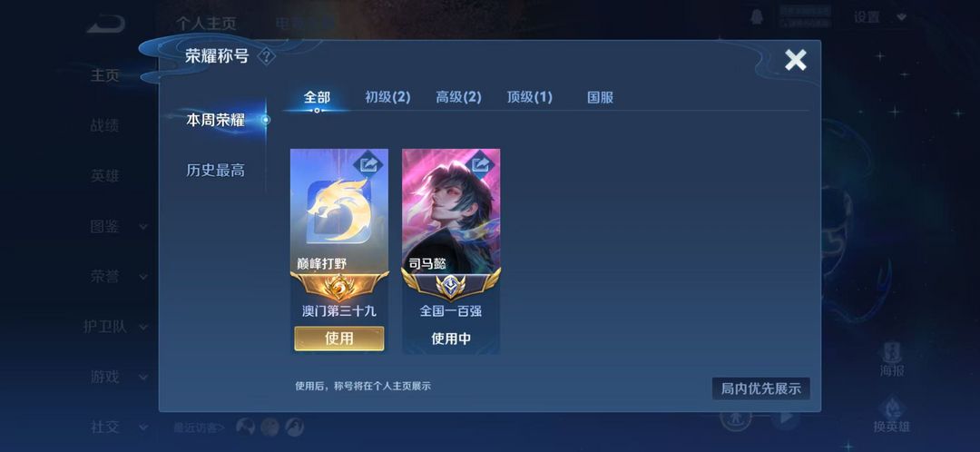Viewport: 980px width, 452px height.
Task: Switch to the 初级(2) tab
Action: click(387, 97)
